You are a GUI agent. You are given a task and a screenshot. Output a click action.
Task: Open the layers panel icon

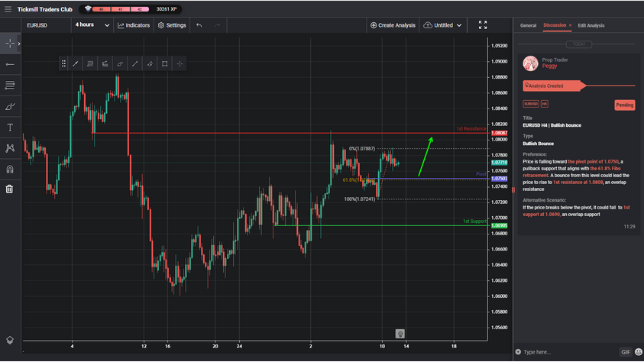(9, 341)
